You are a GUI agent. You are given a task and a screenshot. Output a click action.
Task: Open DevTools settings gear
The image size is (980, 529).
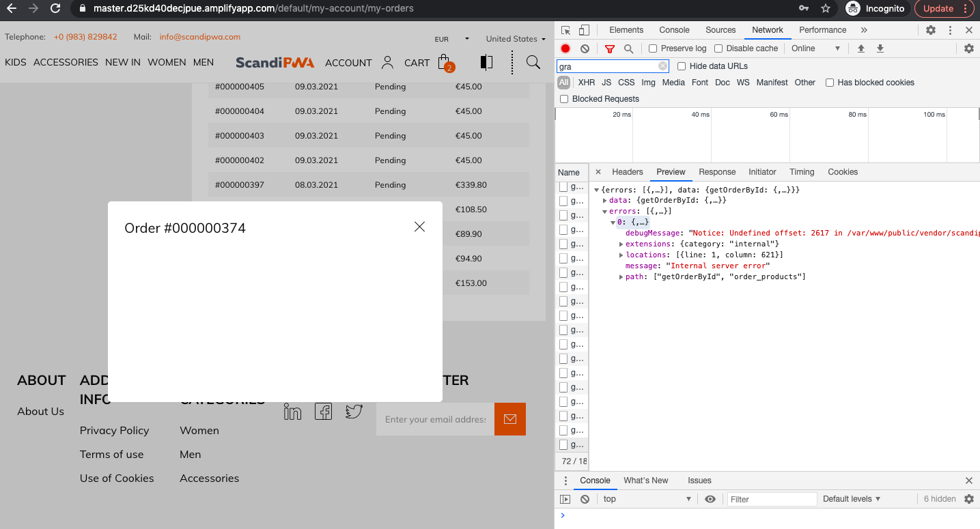tap(931, 30)
